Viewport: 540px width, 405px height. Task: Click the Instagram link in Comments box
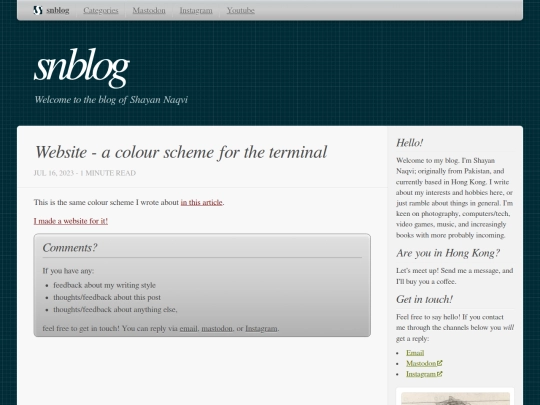click(261, 328)
